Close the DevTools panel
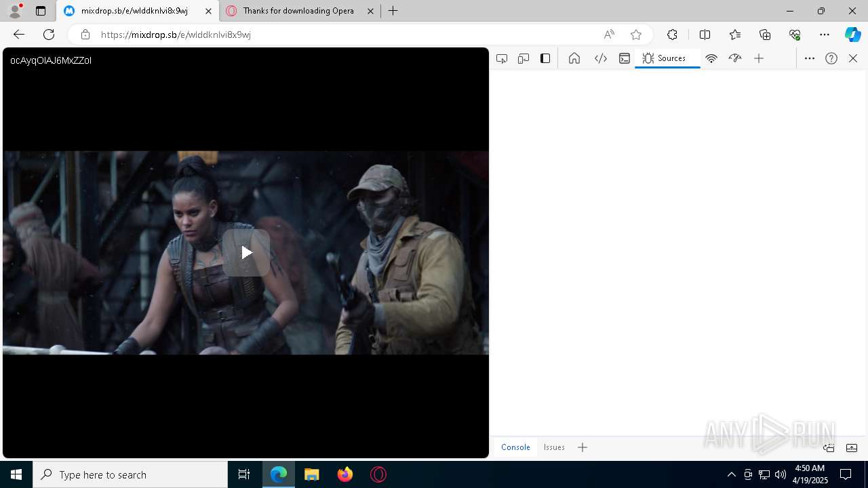The height and width of the screenshot is (488, 868). [x=853, y=58]
